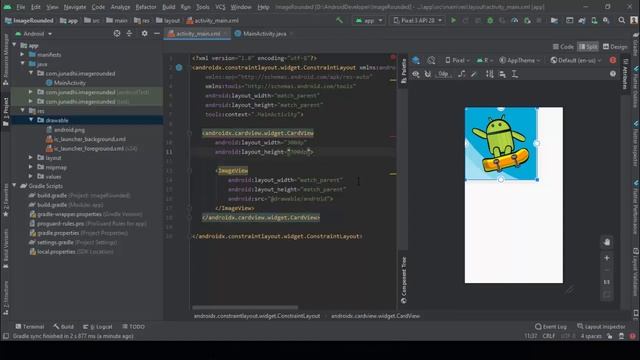640x360 pixels.
Task: Open Default (en-us) locale dropdown
Action: point(576,60)
